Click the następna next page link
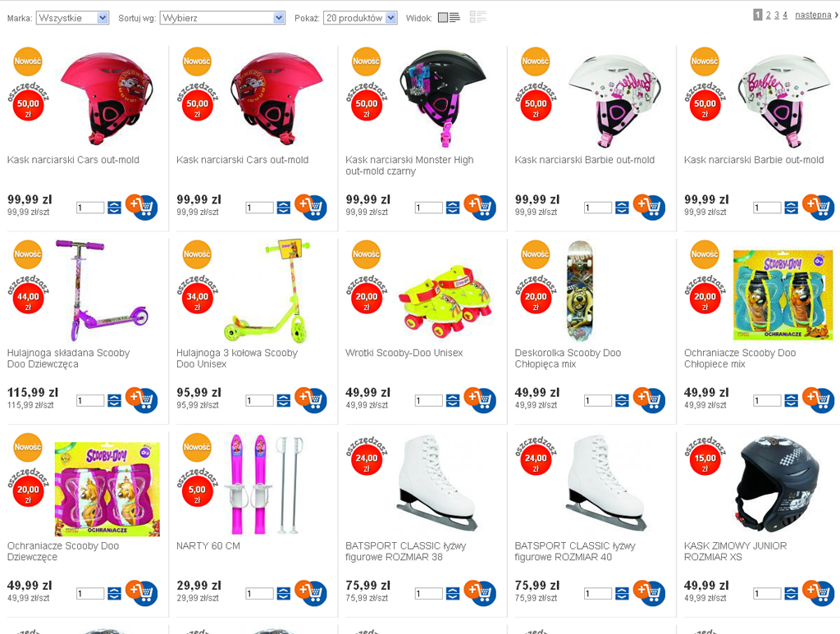Screen dimensions: 840x634 [813, 15]
